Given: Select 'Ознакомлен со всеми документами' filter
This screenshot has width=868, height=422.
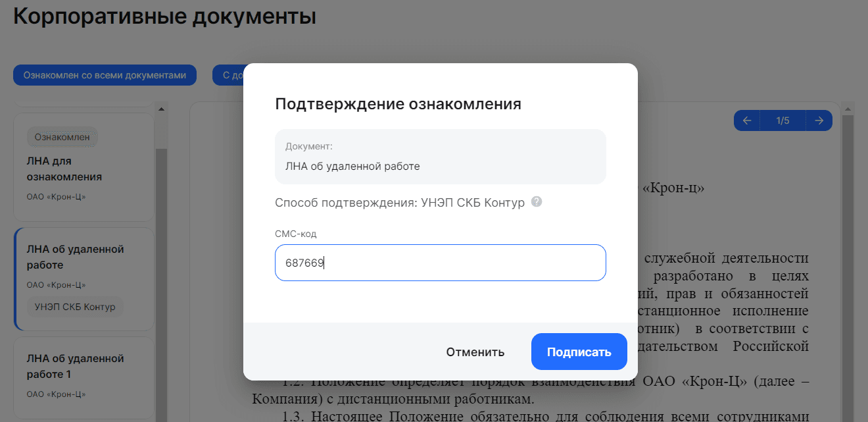Looking at the screenshot, I should coord(105,75).
